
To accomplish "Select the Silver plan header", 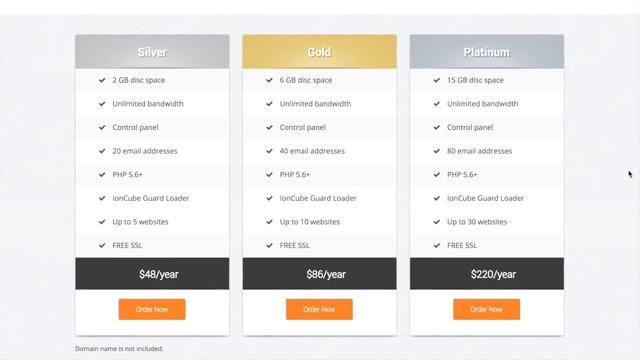I will [152, 52].
